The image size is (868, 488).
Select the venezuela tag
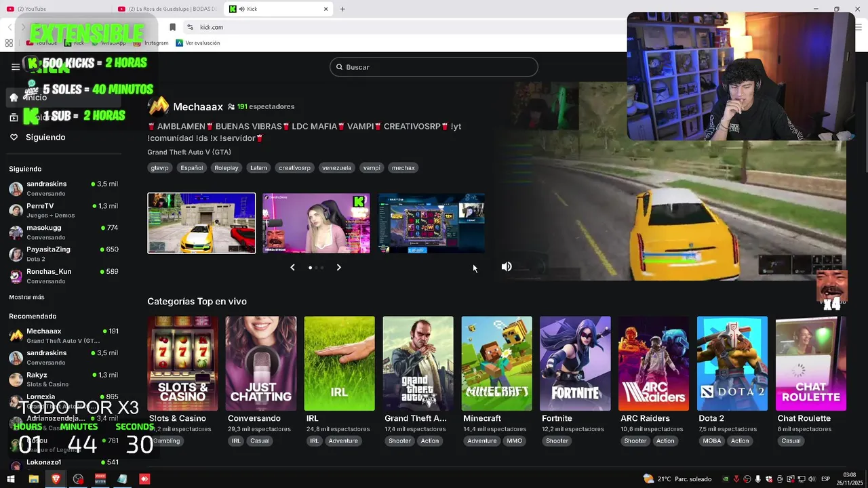(x=337, y=168)
